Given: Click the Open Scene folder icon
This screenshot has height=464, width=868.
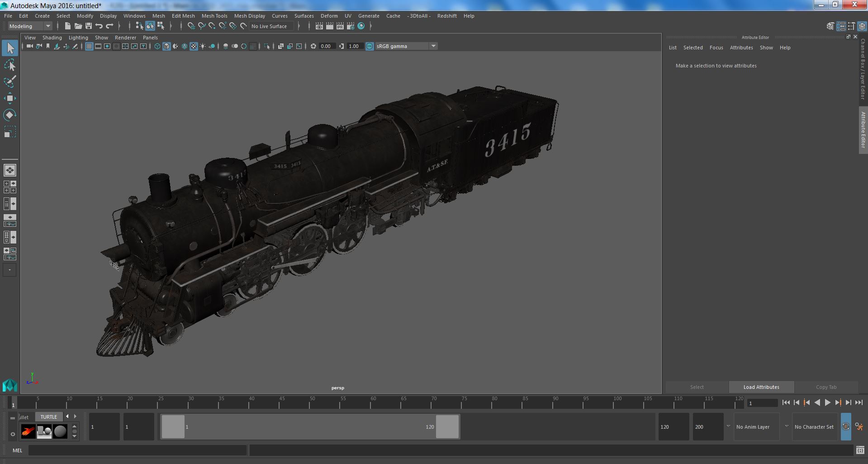Looking at the screenshot, I should coord(78,26).
